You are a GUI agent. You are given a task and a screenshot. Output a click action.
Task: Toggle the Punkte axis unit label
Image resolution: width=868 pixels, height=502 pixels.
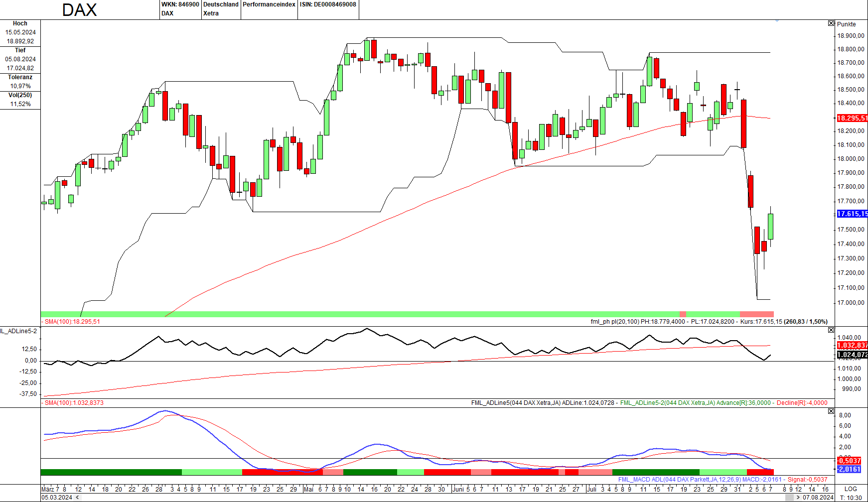tap(847, 24)
